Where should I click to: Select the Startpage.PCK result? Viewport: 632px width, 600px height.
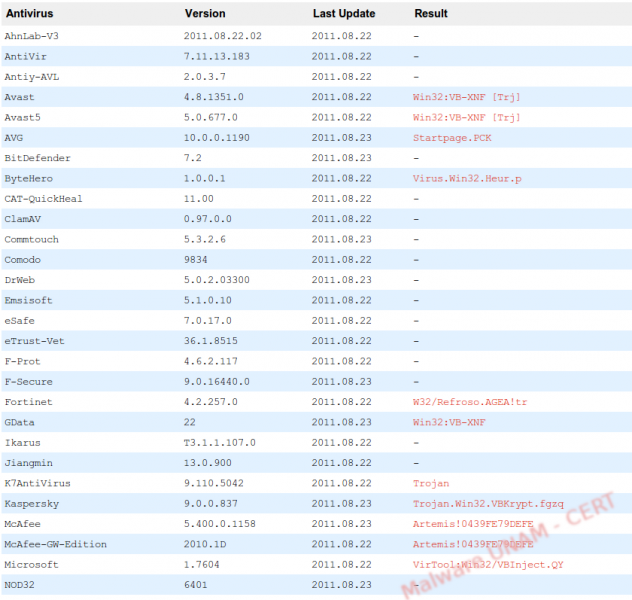[452, 138]
